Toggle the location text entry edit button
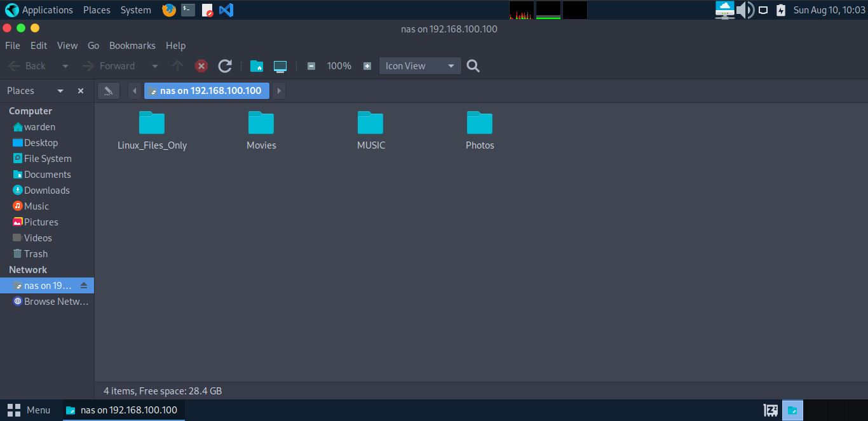 point(109,91)
